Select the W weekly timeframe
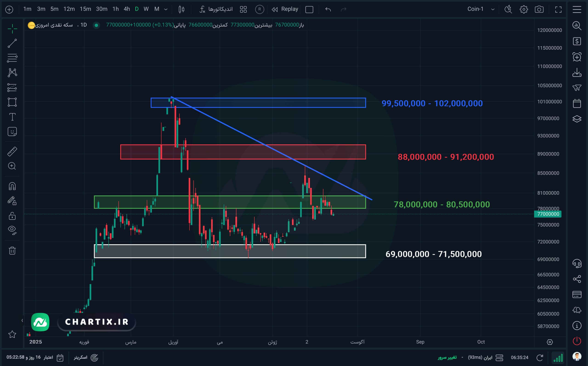The height and width of the screenshot is (366, 588). pos(146,9)
